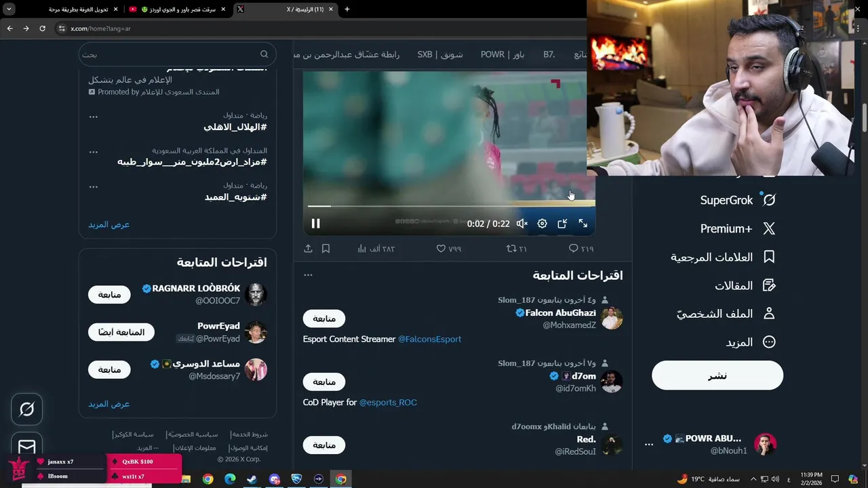This screenshot has height=488, width=868.
Task: Click the x.com address bar URL
Action: (100, 28)
